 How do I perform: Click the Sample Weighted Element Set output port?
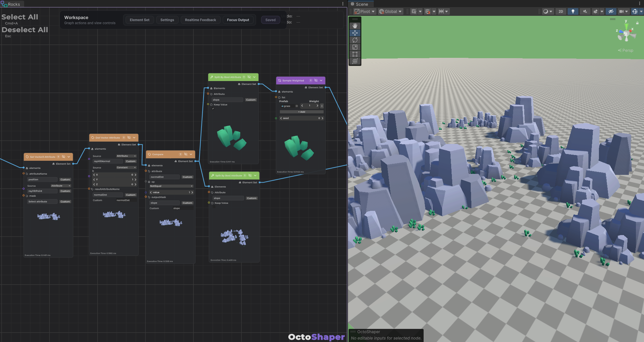(x=326, y=87)
